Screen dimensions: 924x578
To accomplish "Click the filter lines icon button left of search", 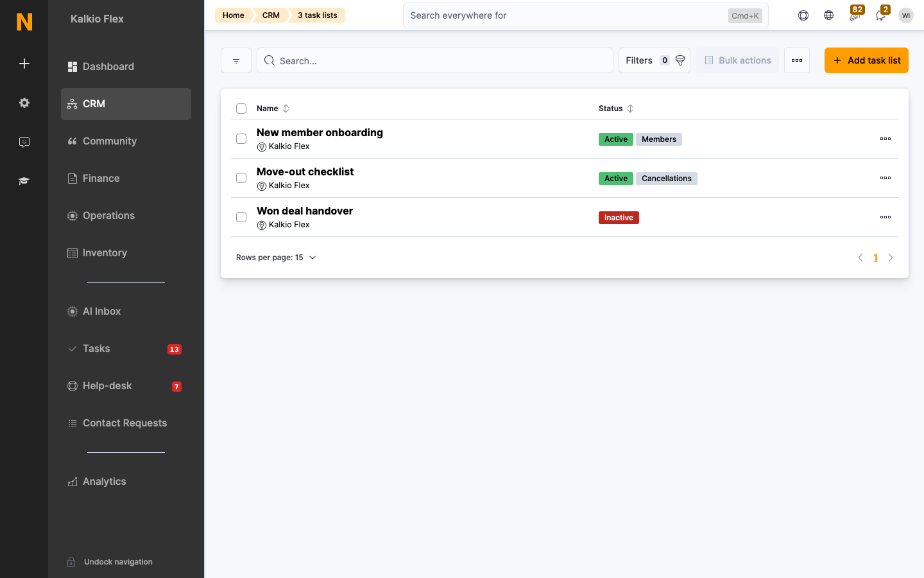I will [236, 60].
